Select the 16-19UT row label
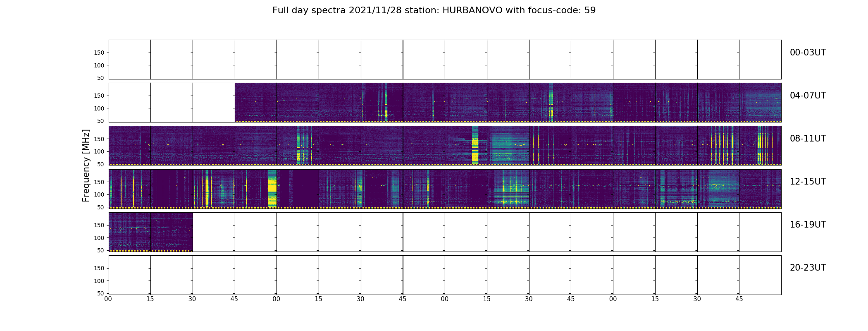 tap(808, 225)
